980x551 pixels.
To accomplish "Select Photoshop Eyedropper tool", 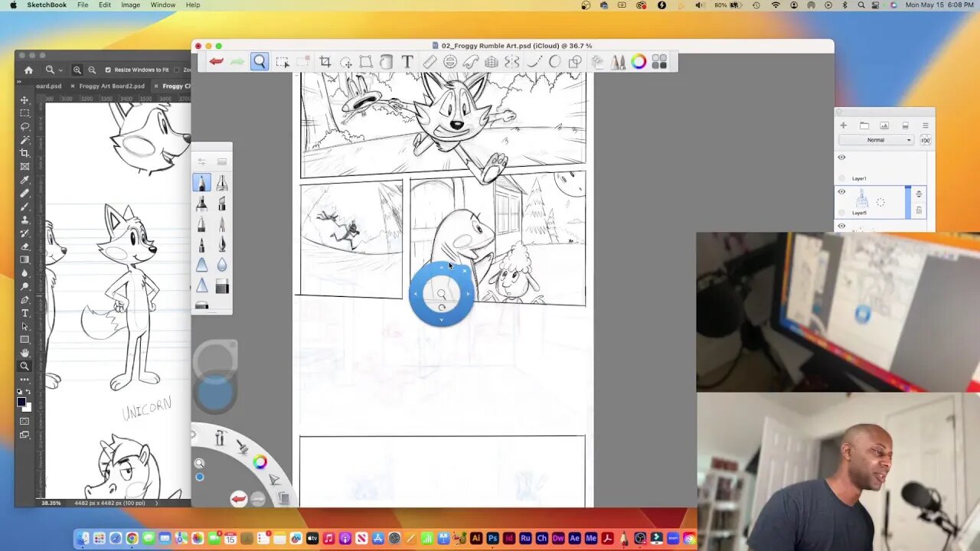I will click(x=24, y=180).
